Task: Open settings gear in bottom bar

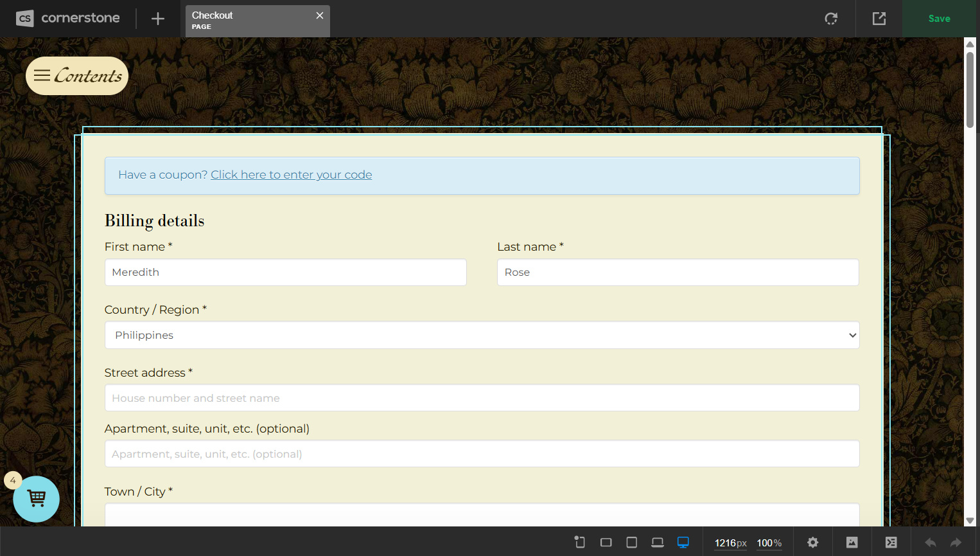Action: [x=813, y=543]
